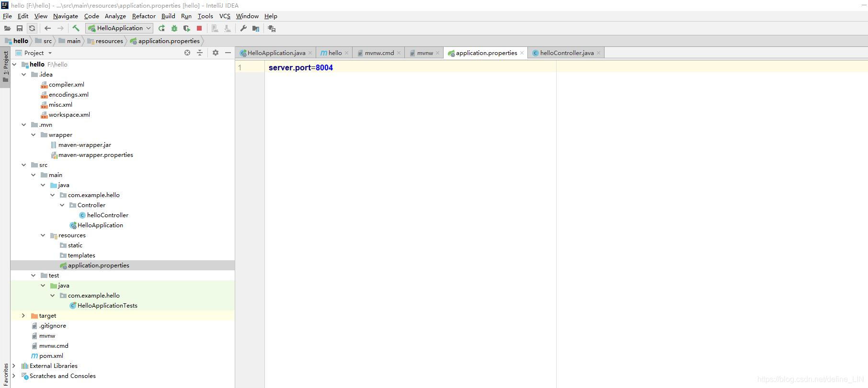Click the Save All disk icon

click(20, 28)
